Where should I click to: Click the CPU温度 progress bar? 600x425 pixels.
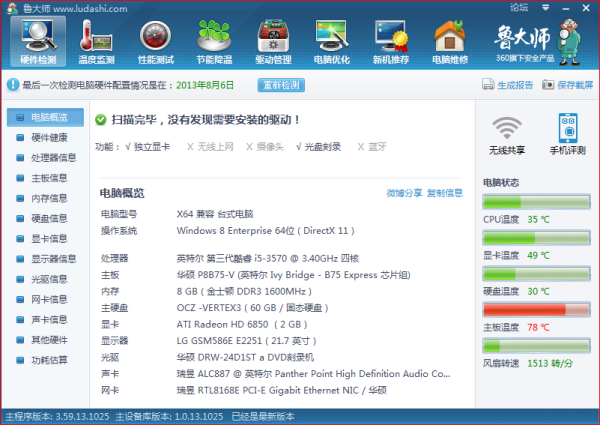(536, 202)
